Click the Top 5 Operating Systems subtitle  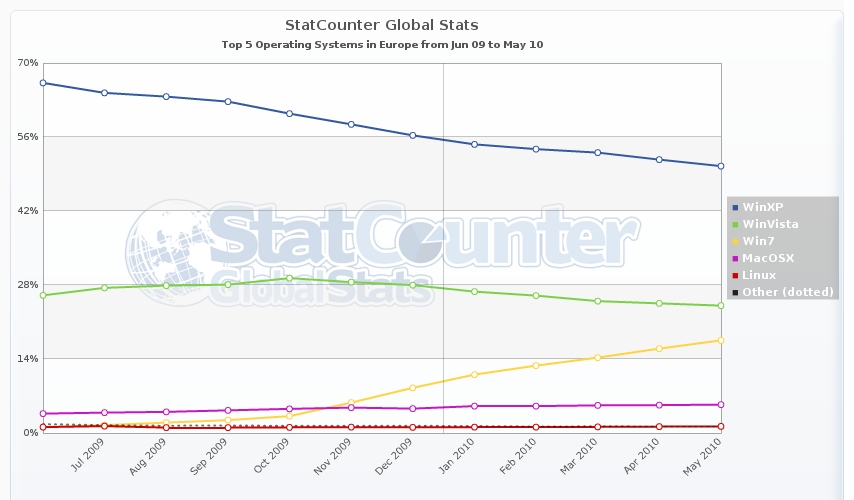(382, 45)
